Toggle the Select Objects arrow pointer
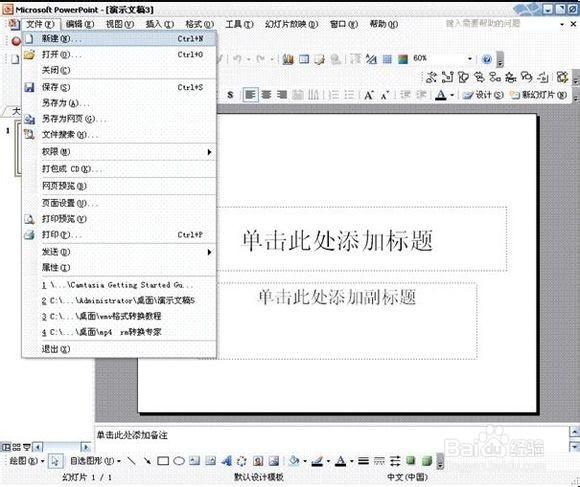580x487 pixels. tap(55, 461)
